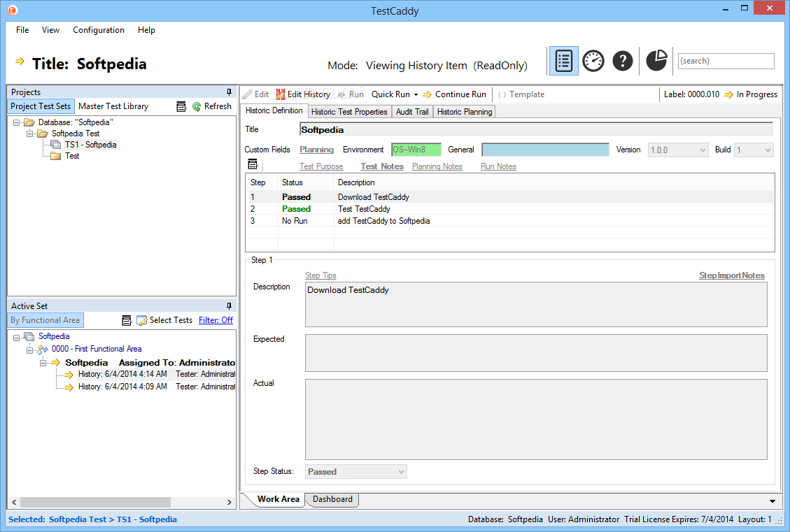The image size is (790, 532).
Task: Click the question mark help icon
Action: 623,61
